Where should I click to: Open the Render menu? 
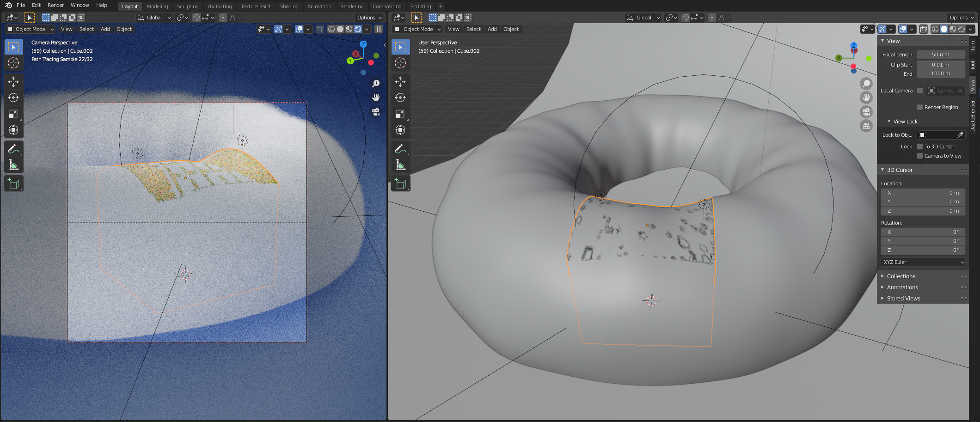tap(55, 5)
